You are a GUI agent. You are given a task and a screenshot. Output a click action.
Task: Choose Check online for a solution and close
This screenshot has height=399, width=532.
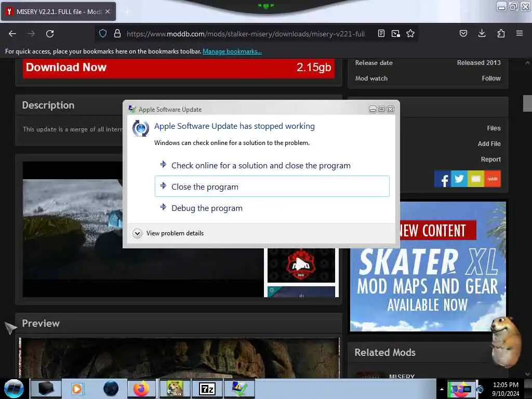[x=272, y=166]
